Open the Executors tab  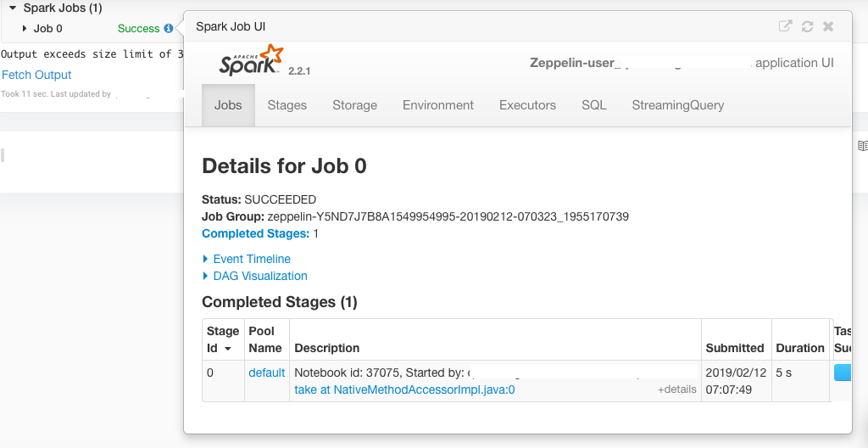pos(527,105)
